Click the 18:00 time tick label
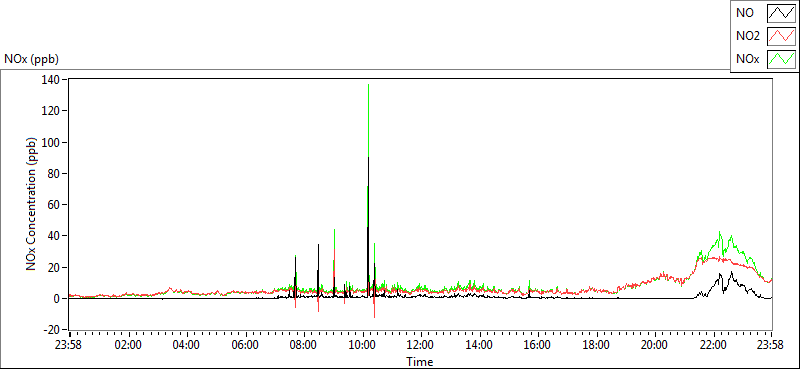Viewport: 800px width, 369px height. pyautogui.click(x=597, y=345)
